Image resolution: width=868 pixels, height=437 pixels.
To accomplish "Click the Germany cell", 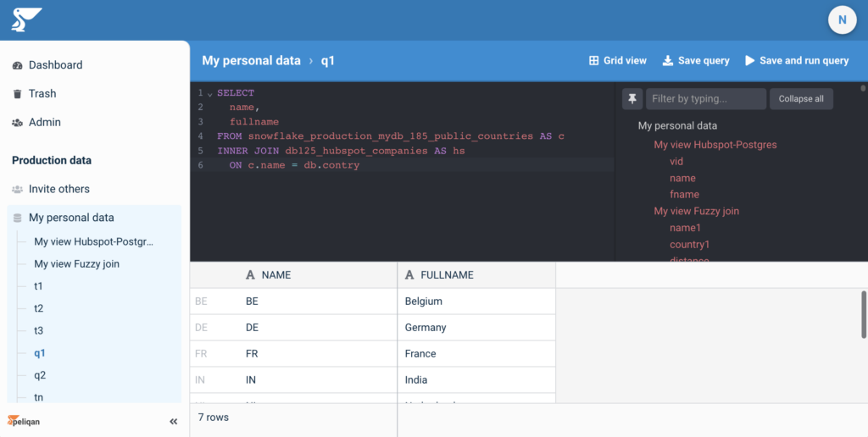I will [x=476, y=328].
